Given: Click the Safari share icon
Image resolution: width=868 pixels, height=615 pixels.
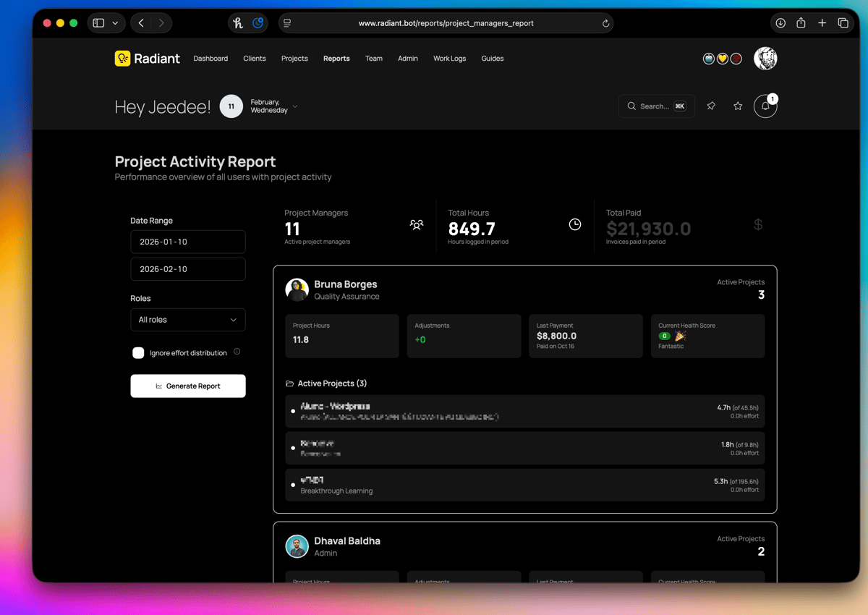Looking at the screenshot, I should (801, 23).
